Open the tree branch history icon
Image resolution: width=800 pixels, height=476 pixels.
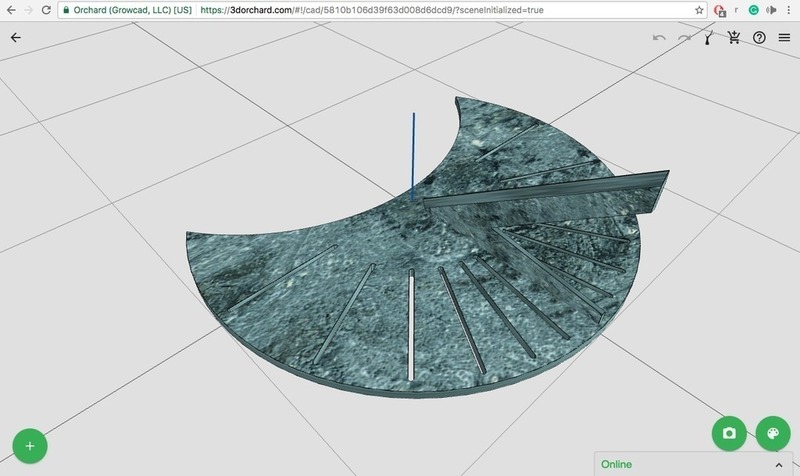tap(709, 37)
